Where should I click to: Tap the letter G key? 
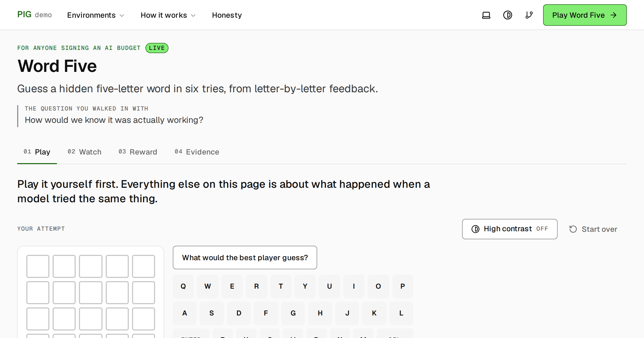pyautogui.click(x=293, y=313)
